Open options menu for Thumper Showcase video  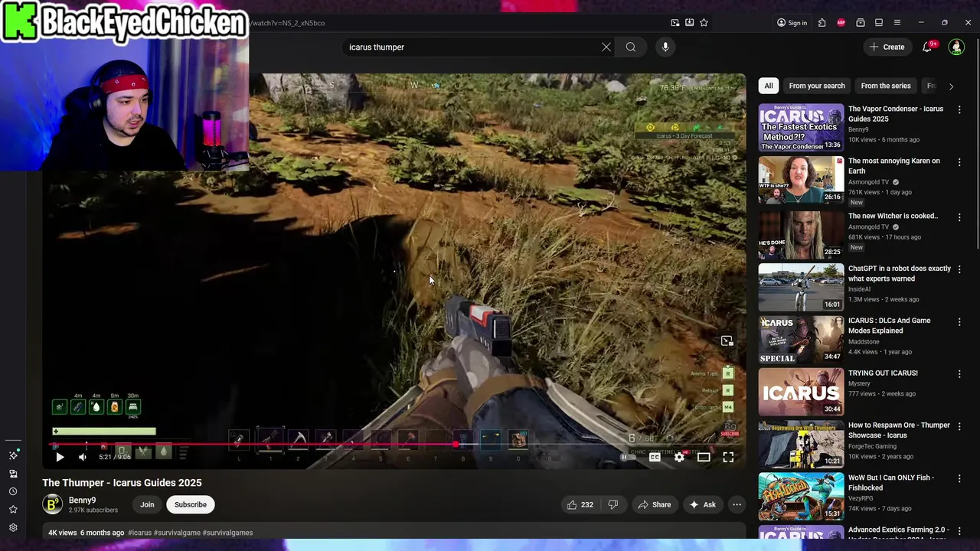(959, 426)
